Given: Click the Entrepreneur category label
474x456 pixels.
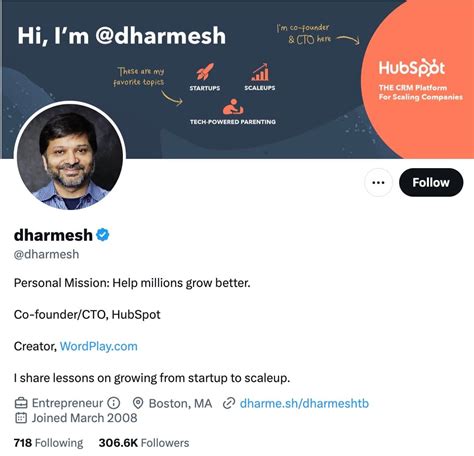Looking at the screenshot, I should pos(67,403).
